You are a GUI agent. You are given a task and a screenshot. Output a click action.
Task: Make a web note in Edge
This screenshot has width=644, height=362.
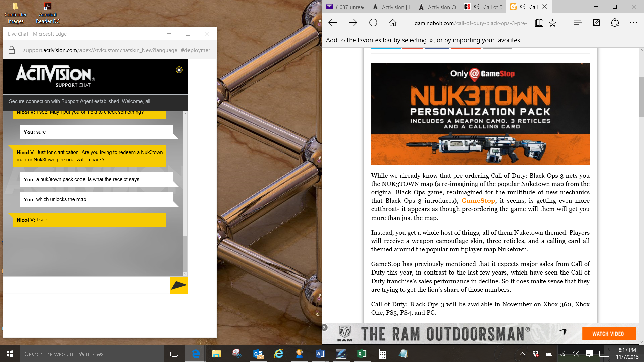tap(596, 23)
